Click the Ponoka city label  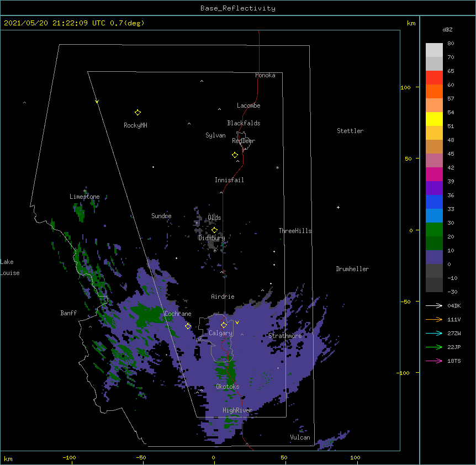pos(265,75)
